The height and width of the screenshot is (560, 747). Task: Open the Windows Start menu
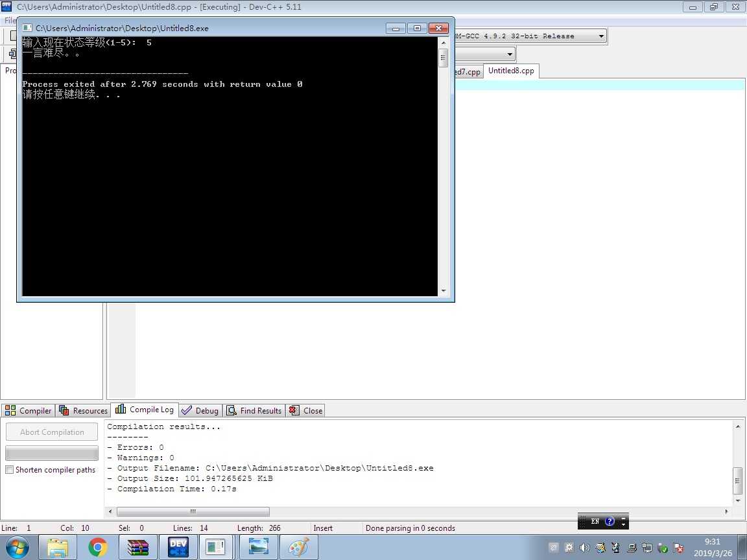pos(17,547)
